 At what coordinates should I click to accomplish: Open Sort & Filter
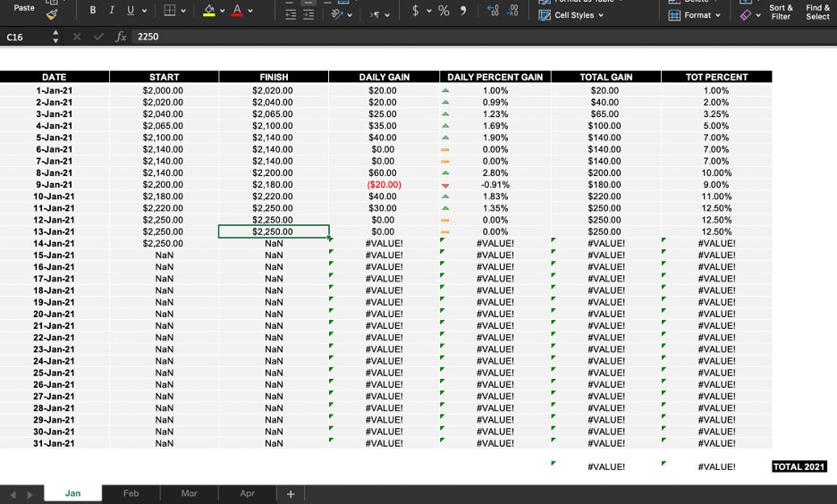(x=781, y=12)
